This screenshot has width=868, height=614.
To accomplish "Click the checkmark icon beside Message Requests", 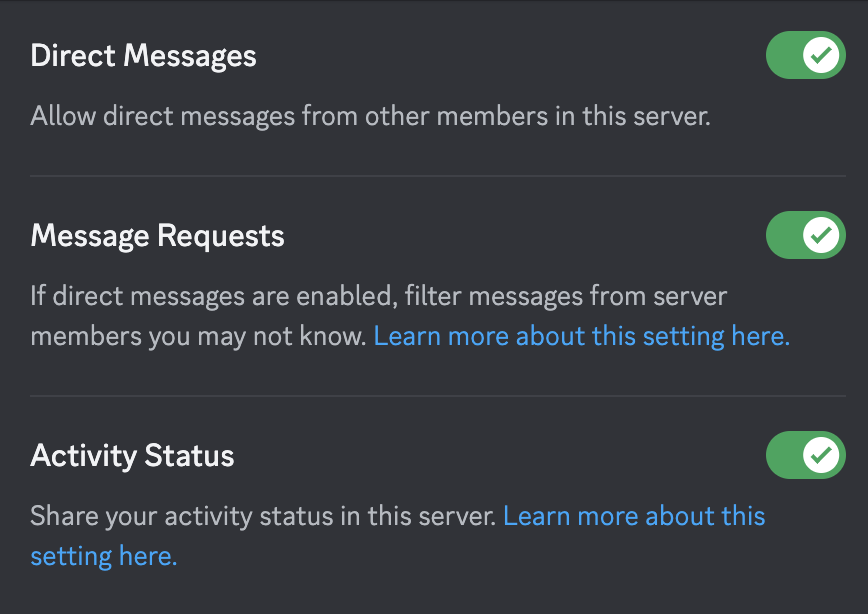I will pyautogui.click(x=822, y=235).
